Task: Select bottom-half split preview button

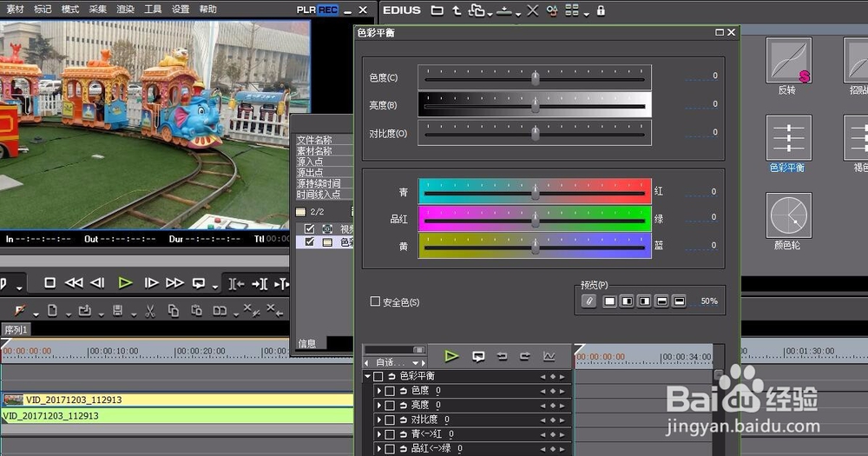Action: click(680, 301)
